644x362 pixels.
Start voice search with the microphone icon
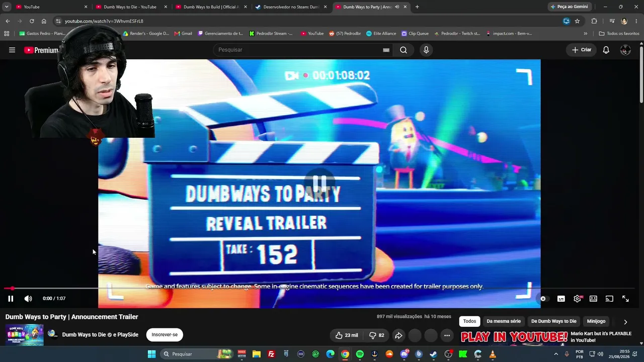(x=426, y=50)
